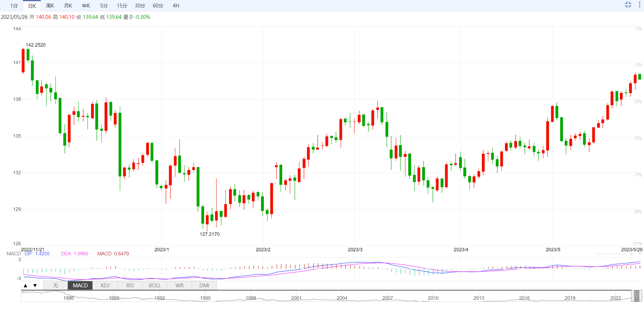Show the WR indicator
644x314 pixels.
coord(180,286)
